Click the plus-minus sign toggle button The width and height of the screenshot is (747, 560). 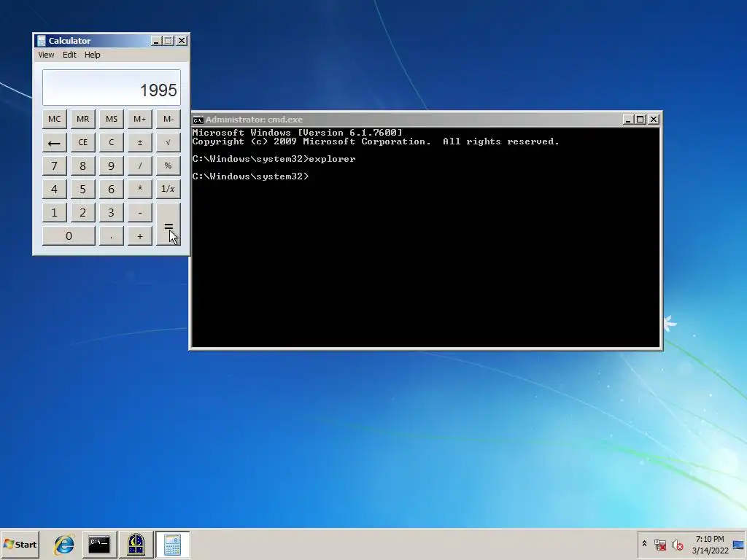(139, 142)
